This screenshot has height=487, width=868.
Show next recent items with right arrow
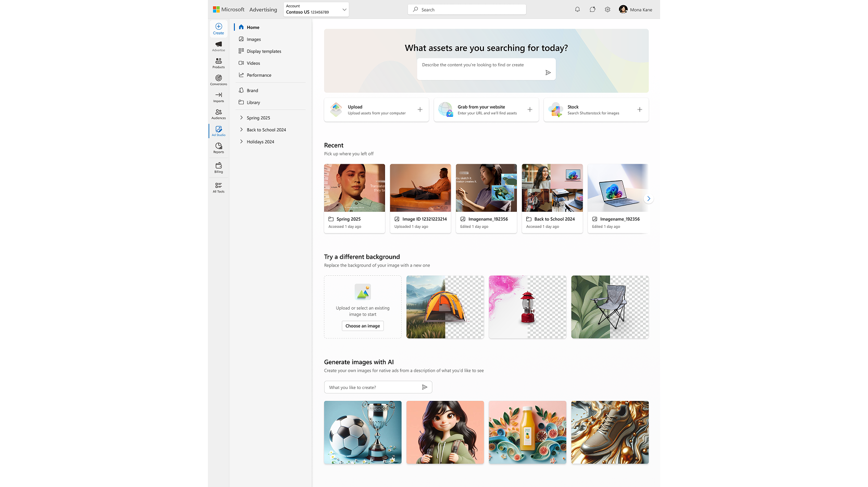pyautogui.click(x=648, y=199)
